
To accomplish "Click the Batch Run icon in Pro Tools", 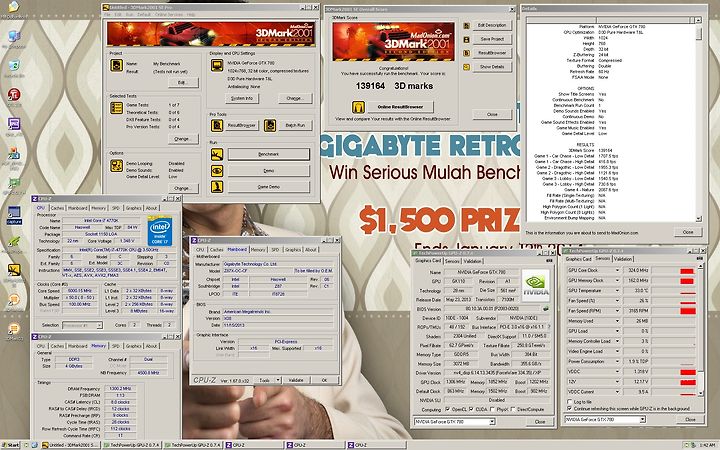I will (x=270, y=125).
